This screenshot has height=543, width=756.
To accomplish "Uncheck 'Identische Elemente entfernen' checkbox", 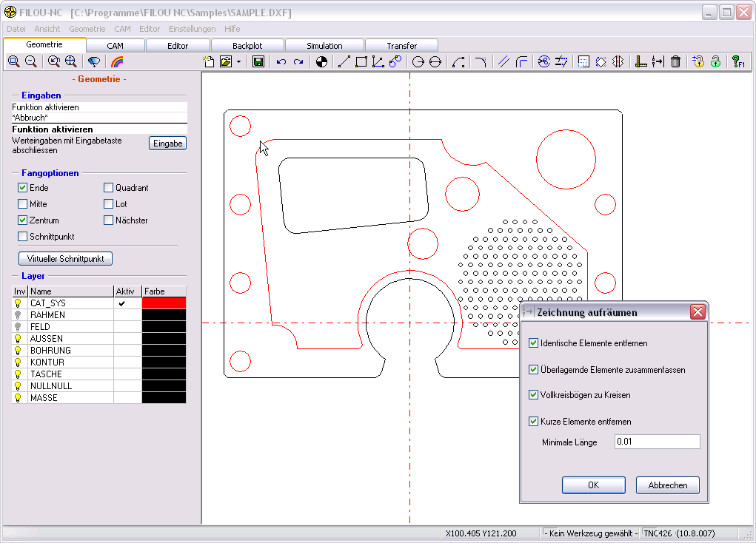I will coord(534,343).
